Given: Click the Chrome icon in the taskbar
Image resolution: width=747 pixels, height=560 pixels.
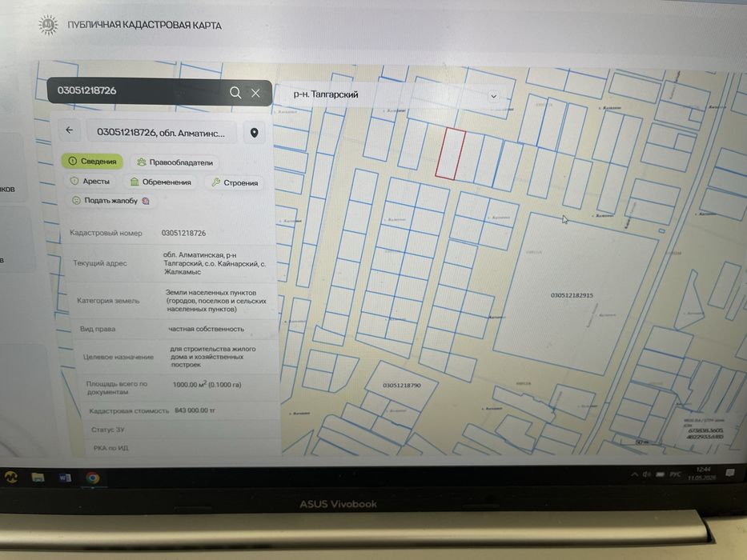Looking at the screenshot, I should [x=92, y=478].
